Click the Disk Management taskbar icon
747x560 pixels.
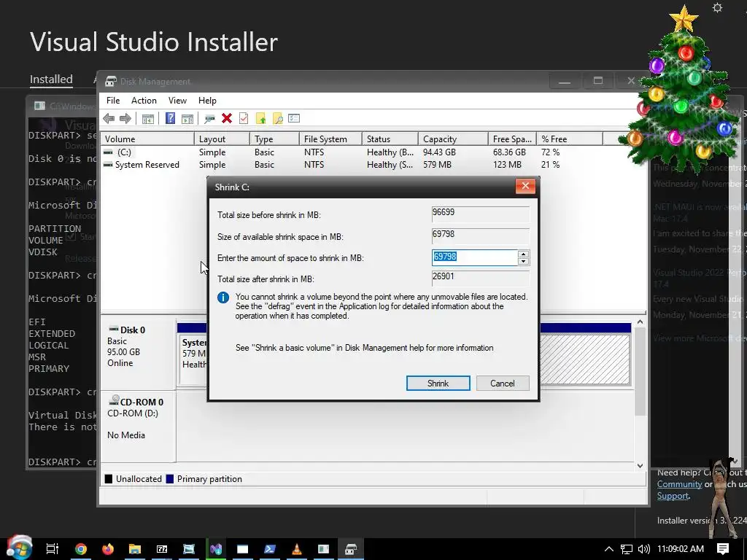(x=351, y=549)
